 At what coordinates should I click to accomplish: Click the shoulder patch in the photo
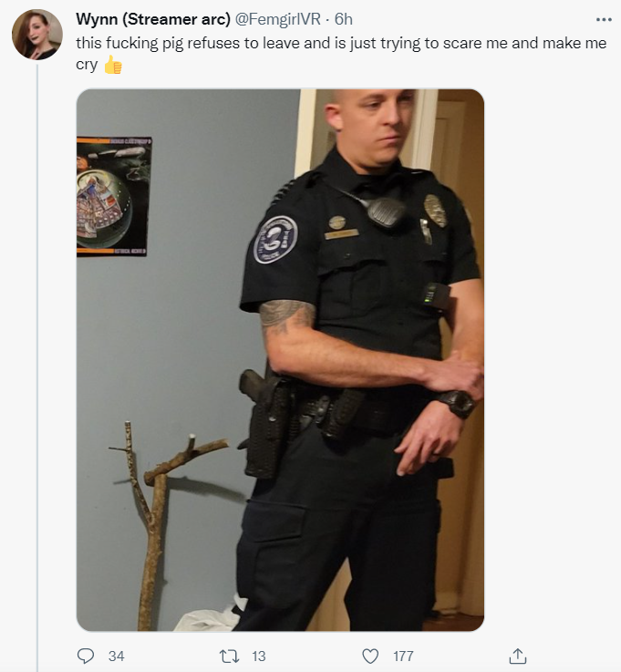[275, 240]
